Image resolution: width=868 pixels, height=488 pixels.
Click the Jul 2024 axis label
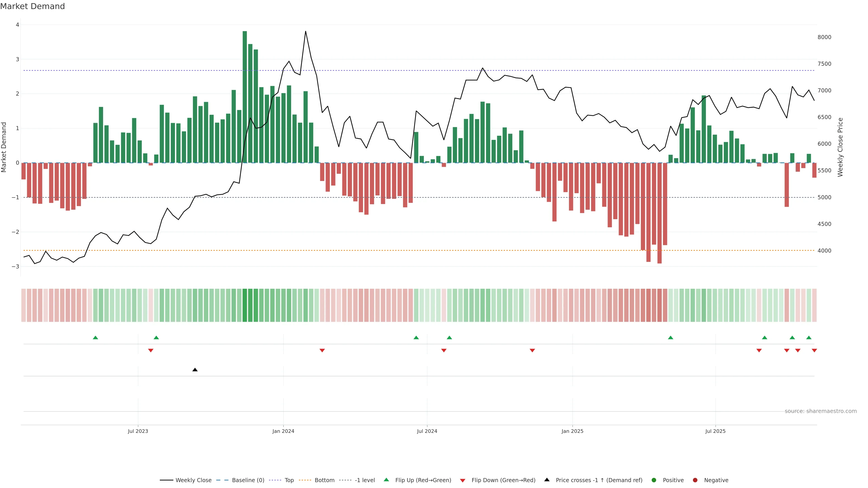[x=427, y=431]
